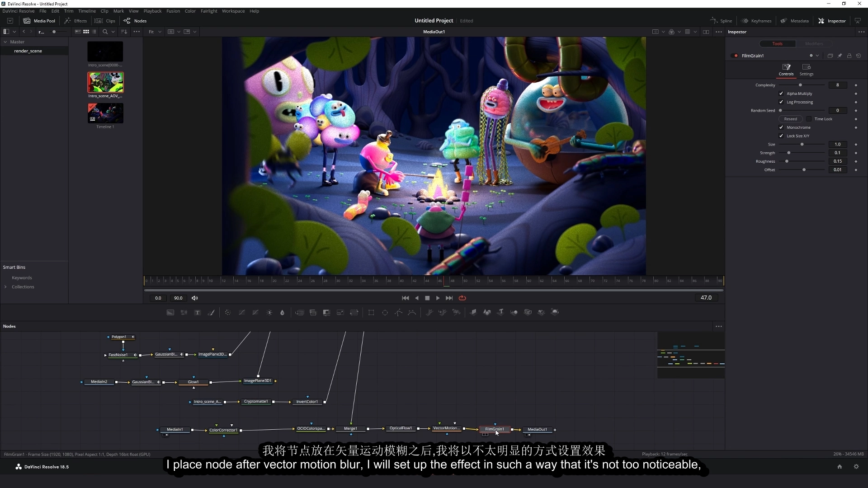Switch to the inspector Settings tab
The width and height of the screenshot is (868, 488).
pos(806,69)
